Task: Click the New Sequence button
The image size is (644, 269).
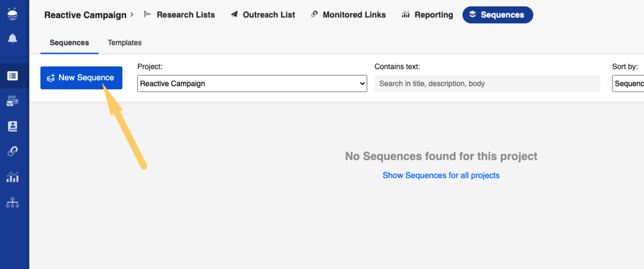Action: point(81,78)
